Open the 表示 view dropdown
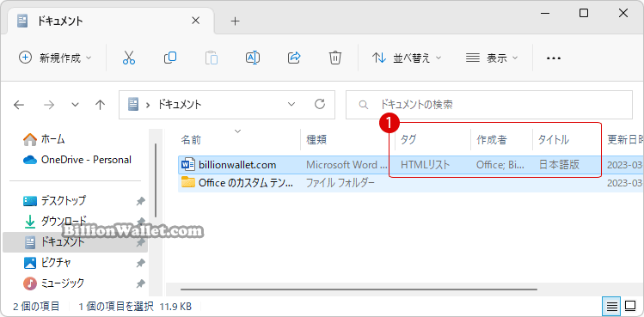Viewport: 644px width, 317px height. tap(492, 58)
